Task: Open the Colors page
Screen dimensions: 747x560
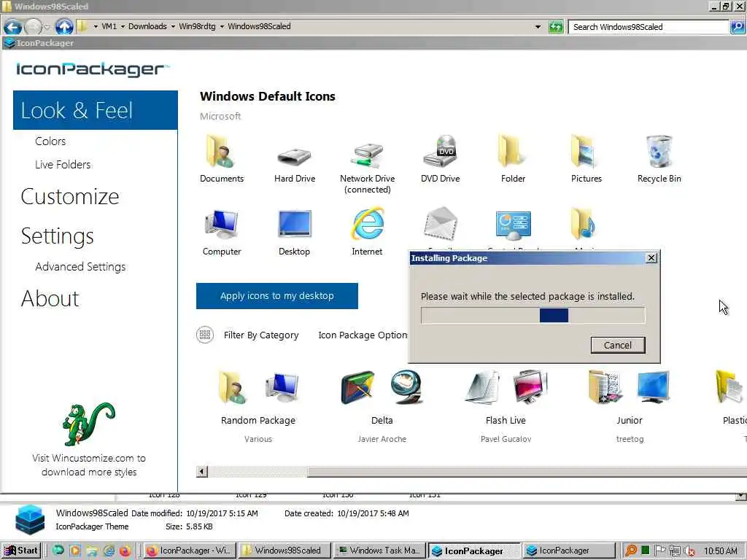Action: (x=50, y=141)
